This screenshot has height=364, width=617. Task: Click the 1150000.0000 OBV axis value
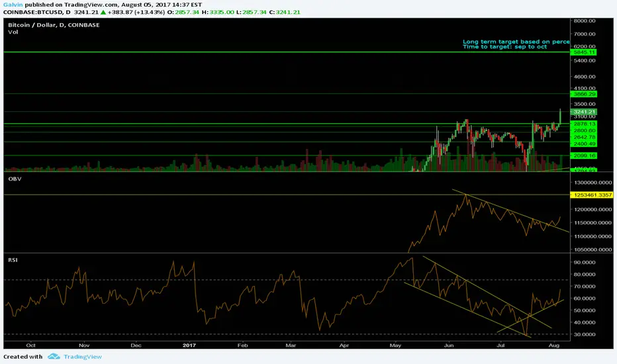click(593, 223)
